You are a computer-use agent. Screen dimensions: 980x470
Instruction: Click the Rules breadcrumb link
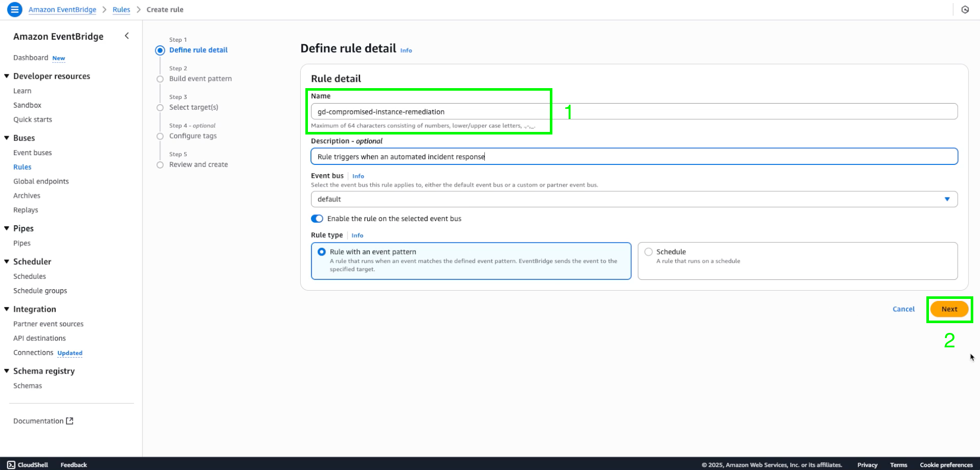tap(121, 9)
